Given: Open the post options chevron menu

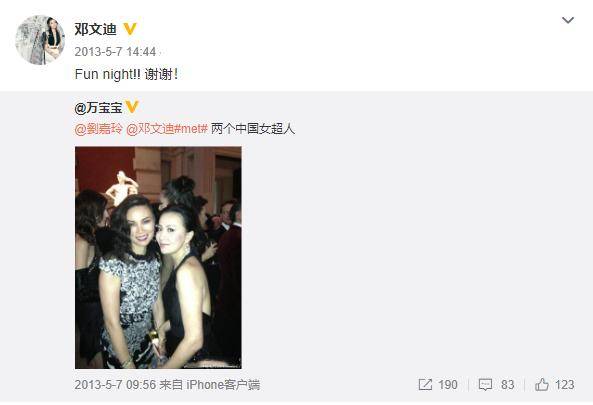Looking at the screenshot, I should pos(568,20).
